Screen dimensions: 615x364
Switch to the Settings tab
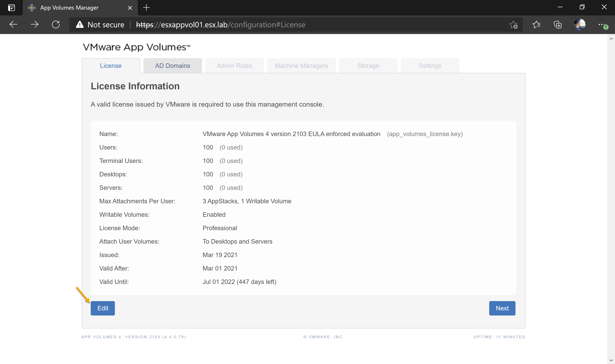430,66
